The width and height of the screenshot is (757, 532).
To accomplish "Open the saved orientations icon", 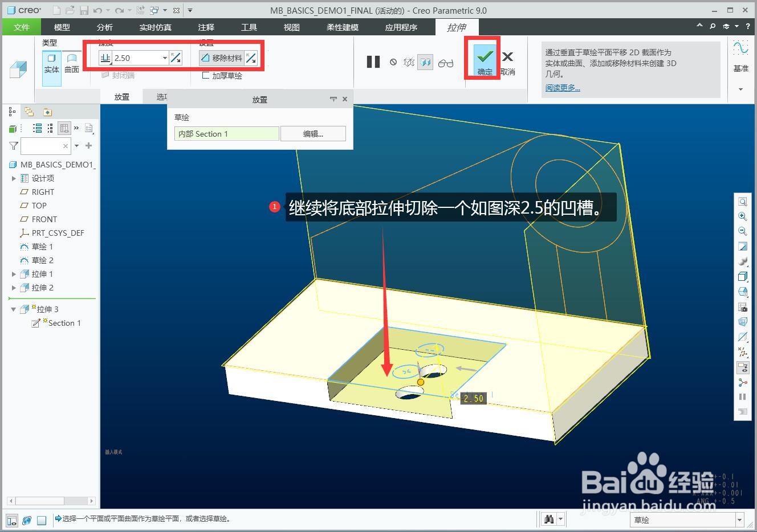I will 742,292.
